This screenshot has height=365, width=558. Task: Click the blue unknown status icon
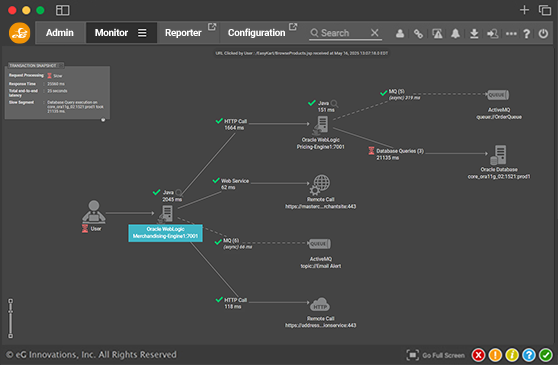[529, 355]
